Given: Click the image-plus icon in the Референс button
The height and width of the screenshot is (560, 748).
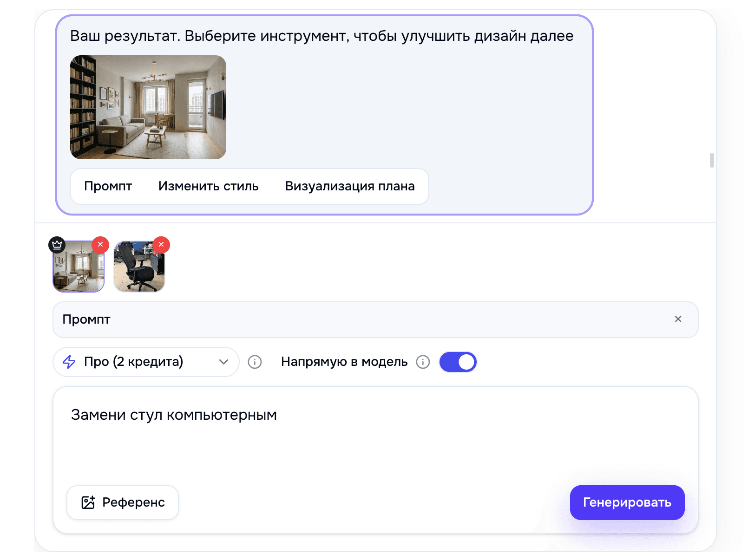Looking at the screenshot, I should pyautogui.click(x=88, y=502).
